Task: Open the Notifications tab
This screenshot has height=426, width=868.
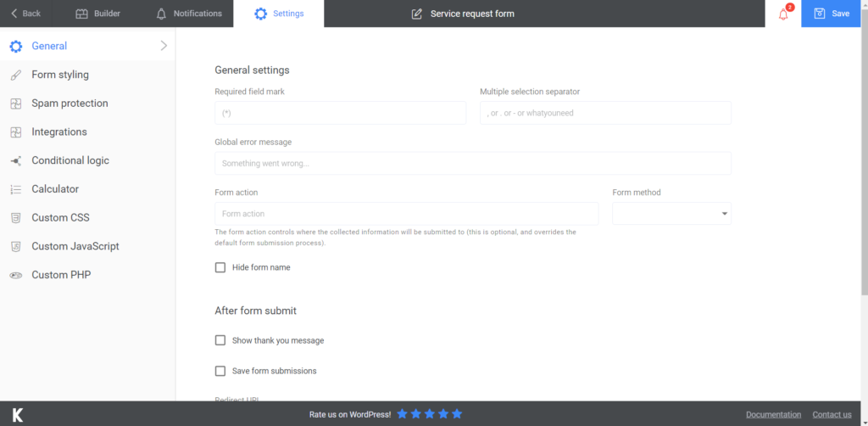Action: click(189, 14)
